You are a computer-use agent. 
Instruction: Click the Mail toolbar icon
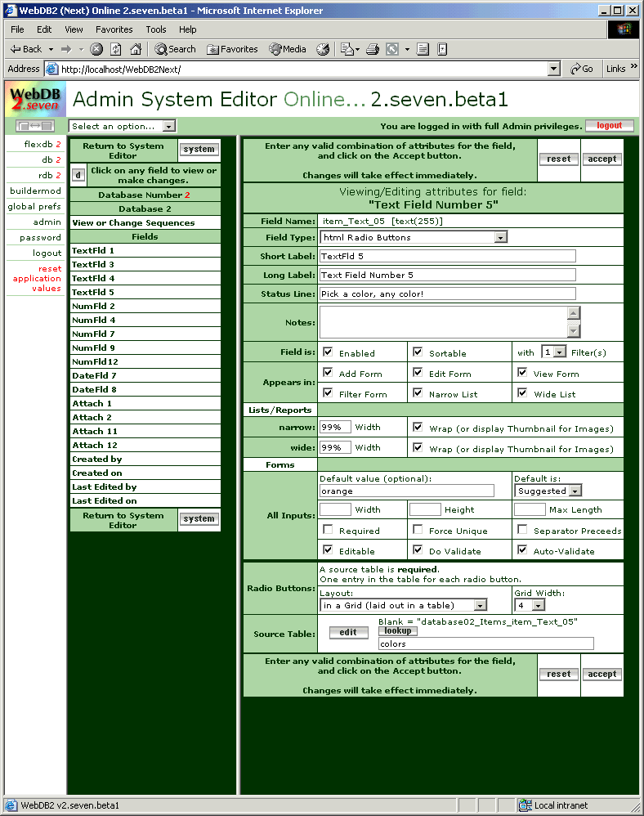click(347, 49)
